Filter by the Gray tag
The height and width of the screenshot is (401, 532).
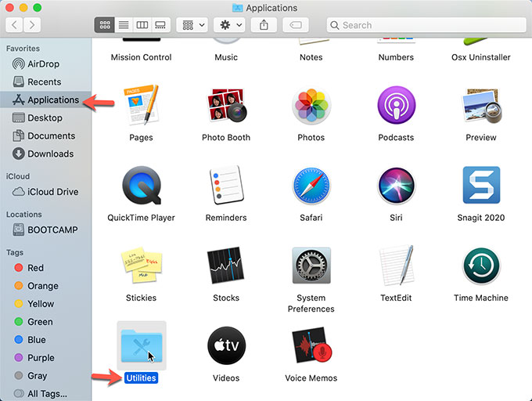[45, 376]
